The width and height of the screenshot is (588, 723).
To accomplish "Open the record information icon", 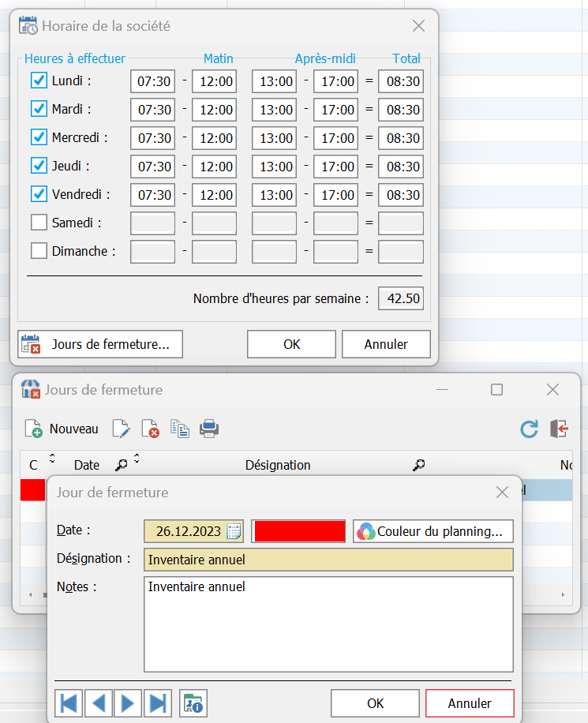I will point(193,702).
